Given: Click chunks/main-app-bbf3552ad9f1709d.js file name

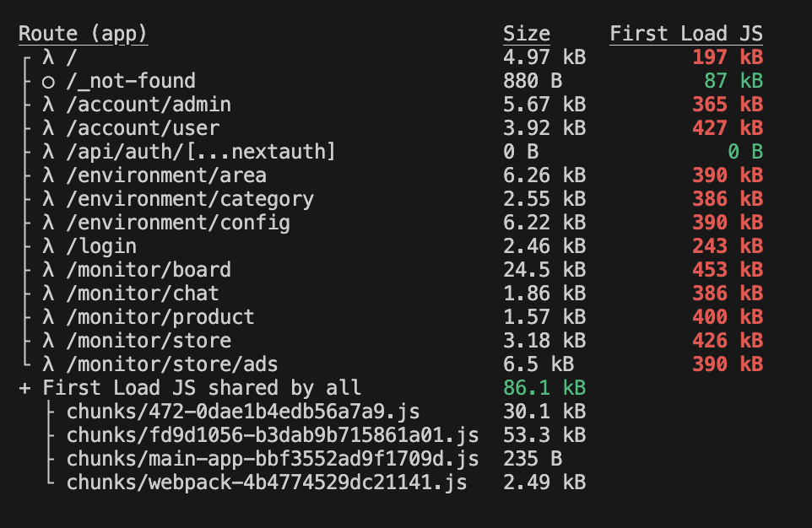Looking at the screenshot, I should tap(272, 459).
